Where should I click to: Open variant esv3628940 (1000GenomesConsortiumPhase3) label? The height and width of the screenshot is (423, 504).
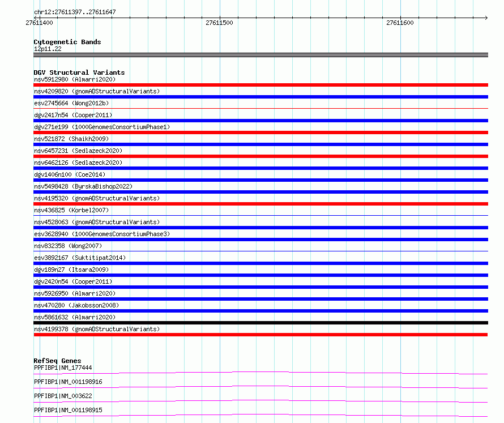pos(102,234)
